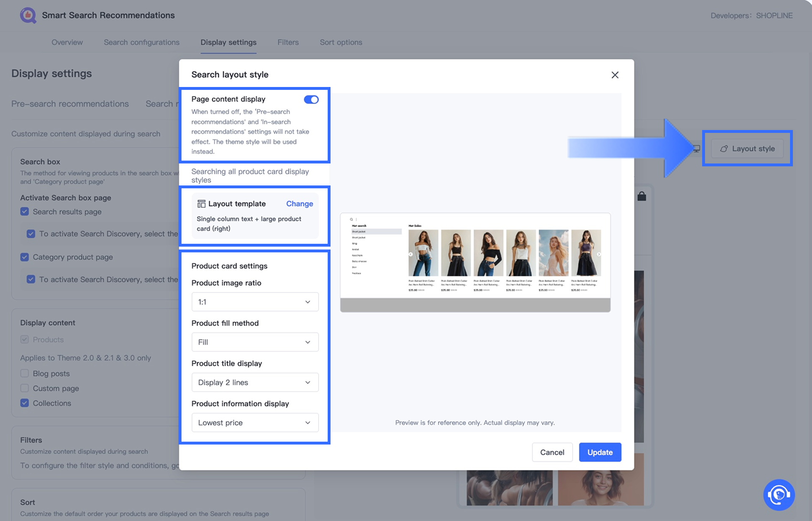Open the Product image ratio dropdown
The width and height of the screenshot is (812, 521).
point(255,302)
